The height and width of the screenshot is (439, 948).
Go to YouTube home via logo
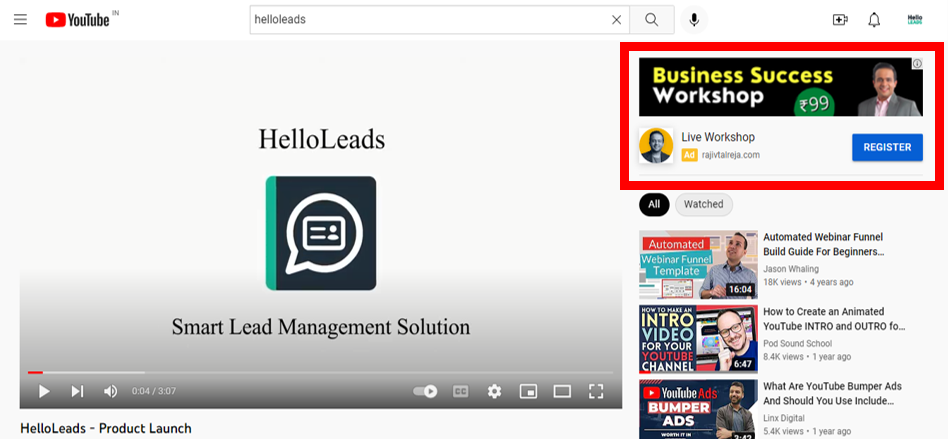[77, 20]
